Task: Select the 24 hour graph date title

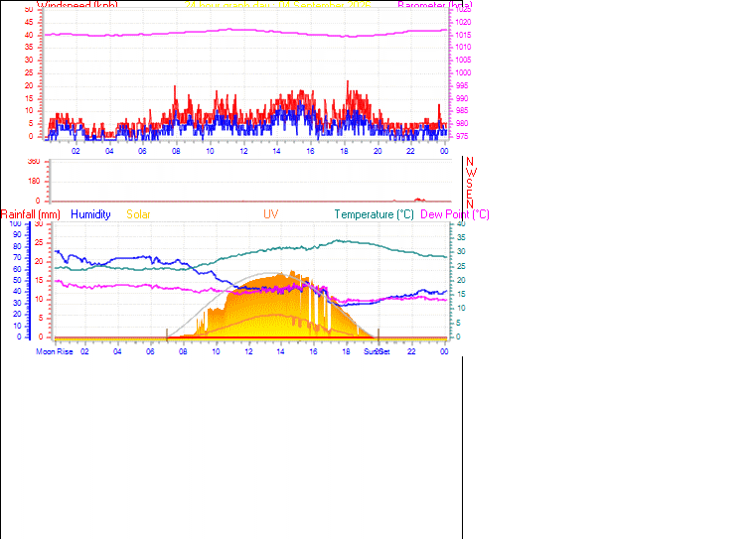Action: click(x=278, y=5)
